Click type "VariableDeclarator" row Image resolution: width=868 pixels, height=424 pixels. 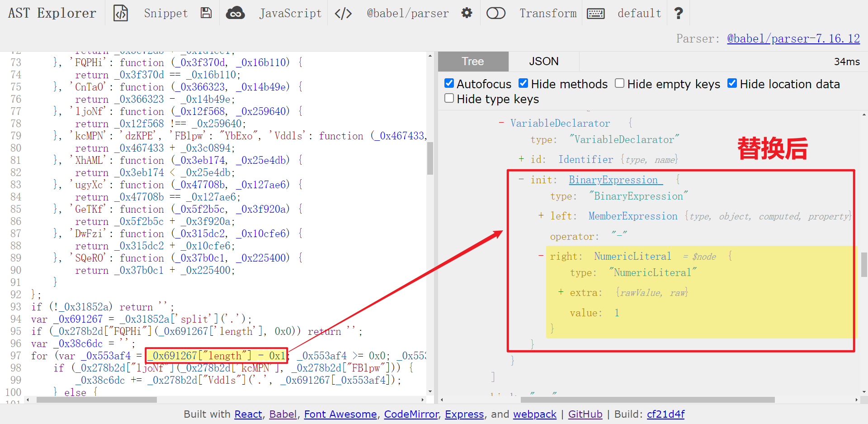click(605, 139)
